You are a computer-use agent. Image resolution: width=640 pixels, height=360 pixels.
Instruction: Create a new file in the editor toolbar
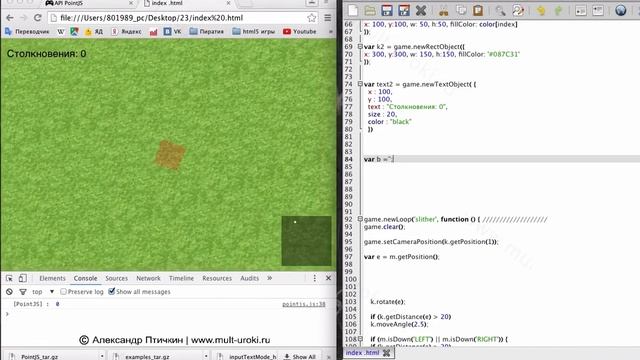353,10
